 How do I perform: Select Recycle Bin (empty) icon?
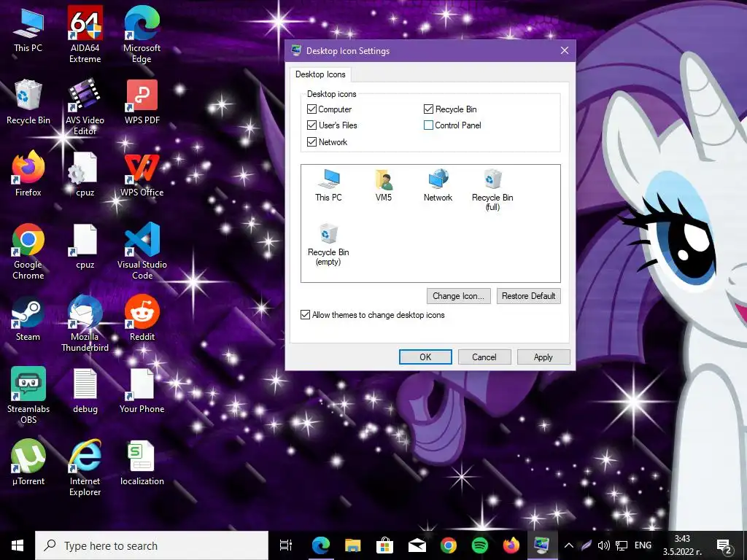point(328,245)
